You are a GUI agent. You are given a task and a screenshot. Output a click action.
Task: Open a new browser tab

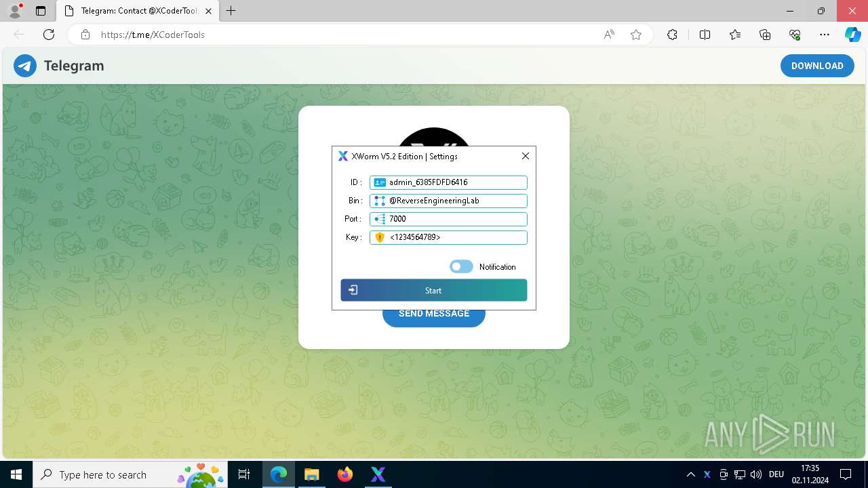231,11
